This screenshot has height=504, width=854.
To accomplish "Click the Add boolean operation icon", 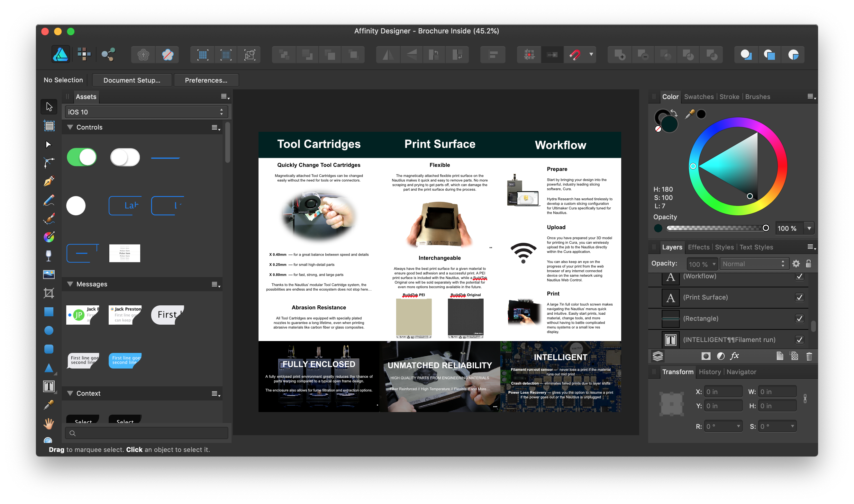I will (620, 54).
